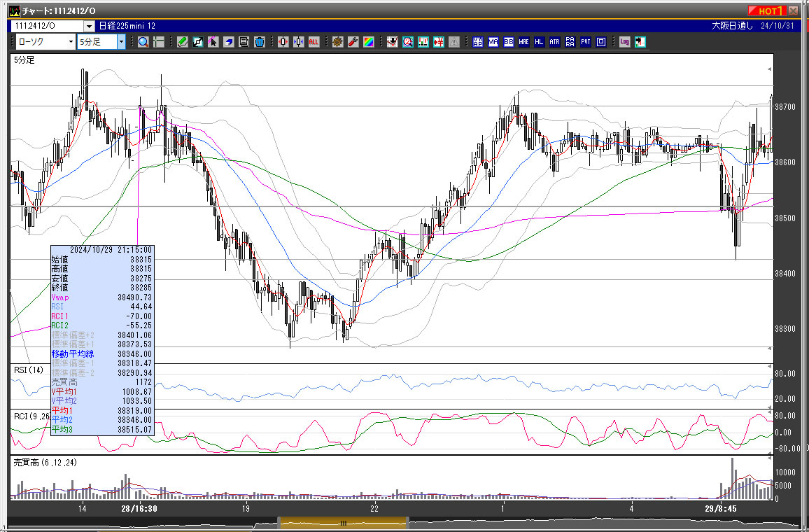Click the red yen arrow icon
Viewport: 809px width, 532px height.
pyautogui.click(x=439, y=42)
